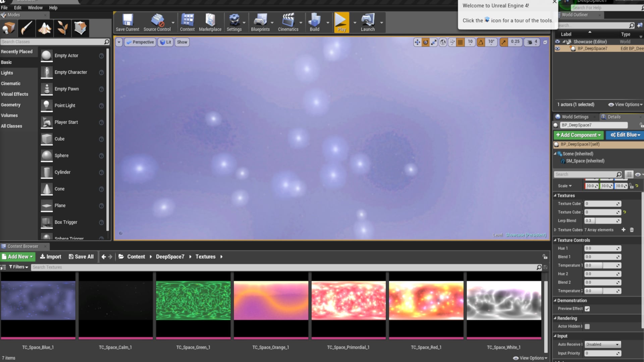Select the Foliage mode icon
This screenshot has width=644, height=362.
coord(62,28)
